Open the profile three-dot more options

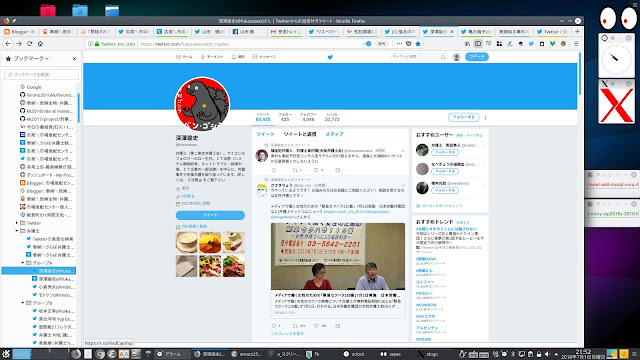pyautogui.click(x=485, y=117)
